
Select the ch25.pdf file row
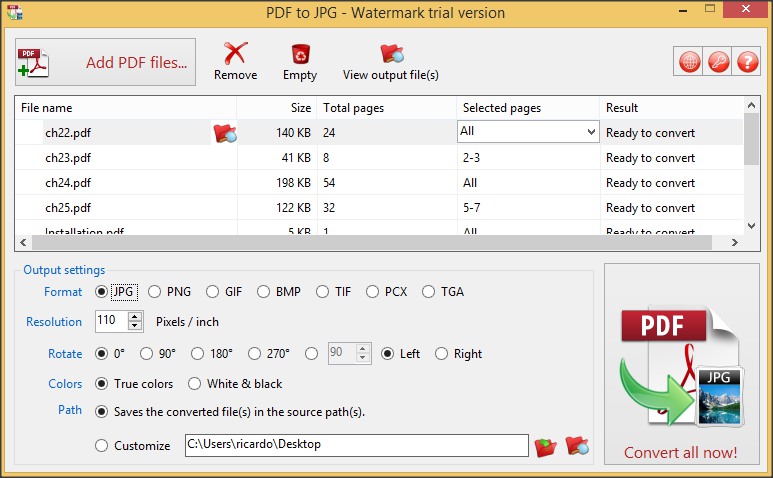379,208
